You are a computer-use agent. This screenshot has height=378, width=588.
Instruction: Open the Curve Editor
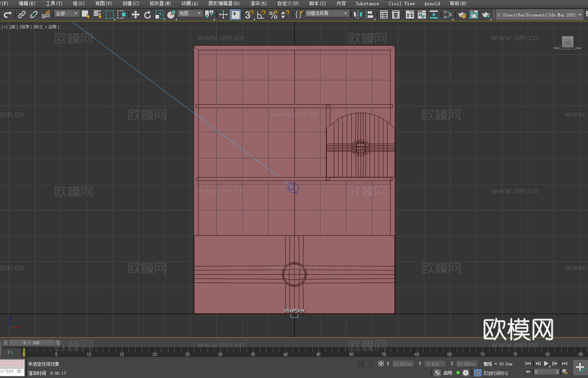click(x=422, y=14)
